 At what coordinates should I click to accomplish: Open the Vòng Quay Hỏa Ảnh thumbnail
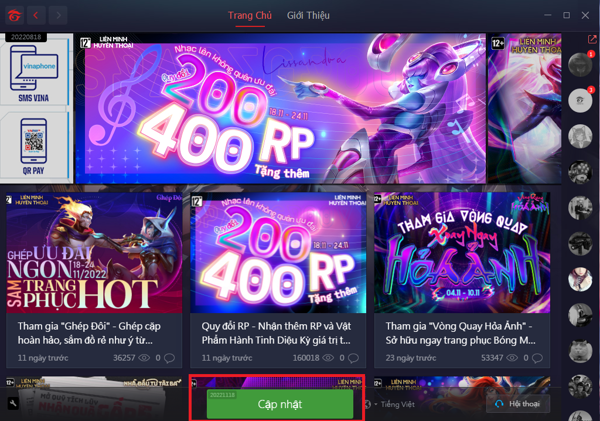point(462,253)
